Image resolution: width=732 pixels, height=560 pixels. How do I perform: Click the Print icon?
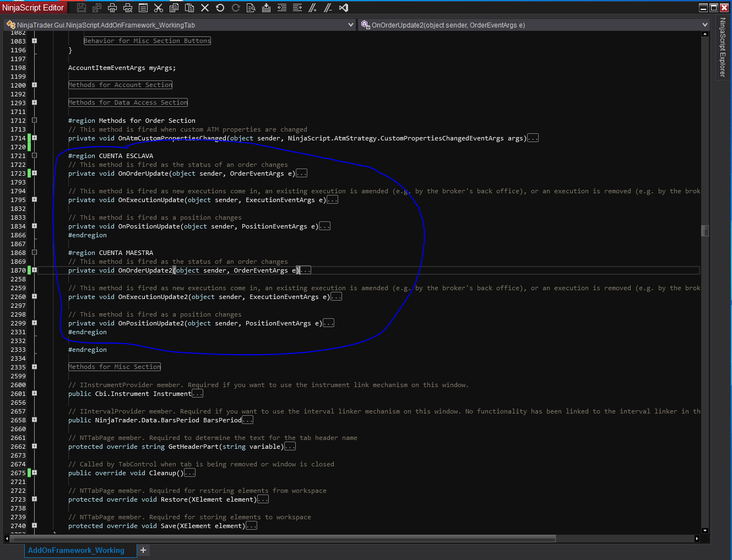point(112,8)
